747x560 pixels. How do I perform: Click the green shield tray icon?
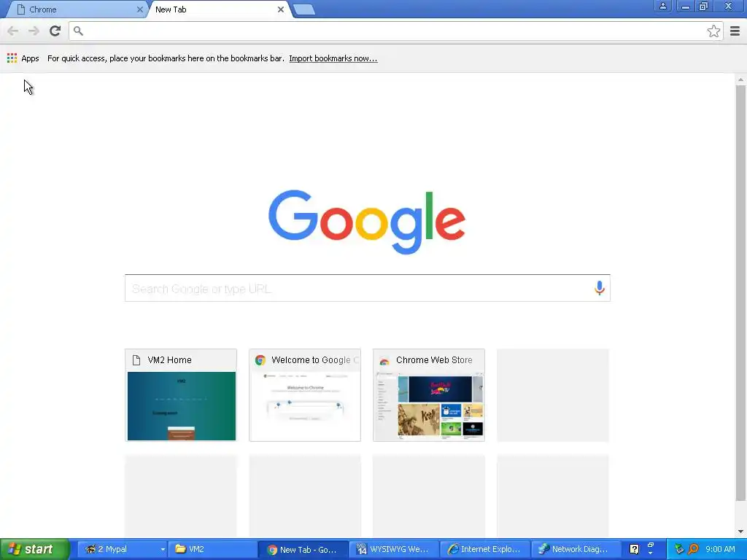point(679,549)
